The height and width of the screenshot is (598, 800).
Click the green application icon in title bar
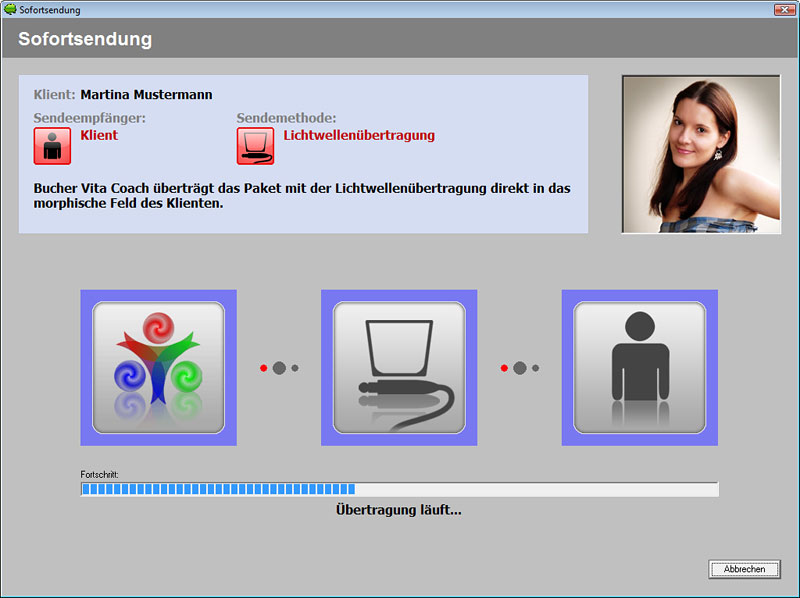(10, 9)
